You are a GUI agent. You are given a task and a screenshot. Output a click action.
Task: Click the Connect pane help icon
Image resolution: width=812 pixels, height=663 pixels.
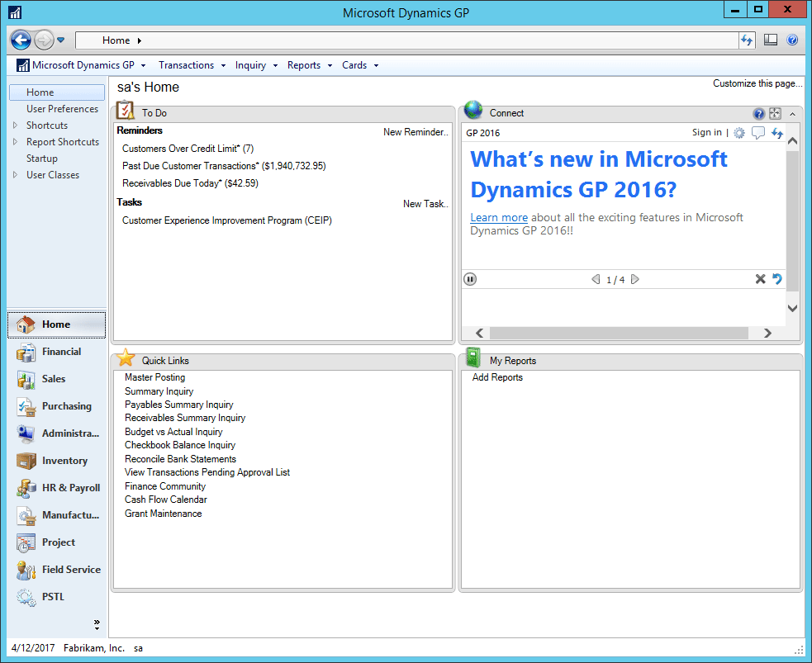pyautogui.click(x=759, y=114)
